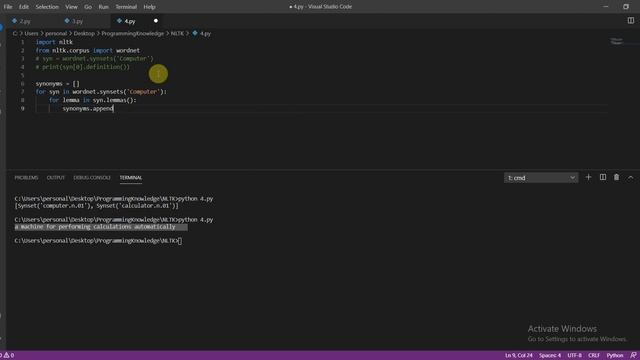Open the Help menu
This screenshot has width=640, height=360.
coord(149,7)
